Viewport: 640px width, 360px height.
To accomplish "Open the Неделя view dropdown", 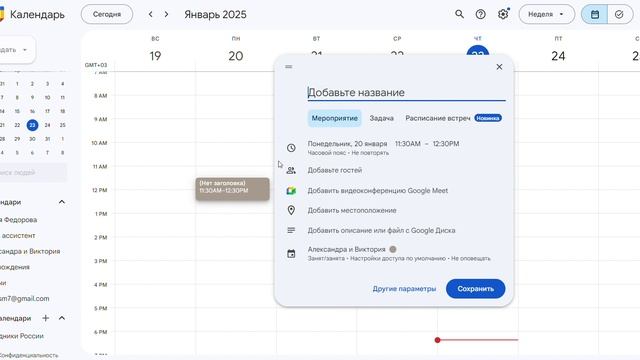I will click(547, 14).
